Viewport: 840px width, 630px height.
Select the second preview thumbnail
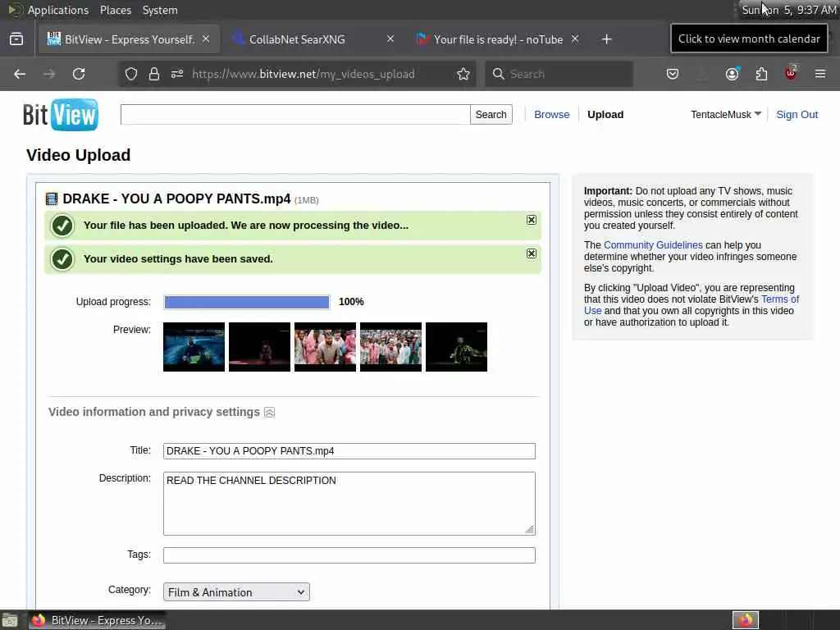point(260,347)
